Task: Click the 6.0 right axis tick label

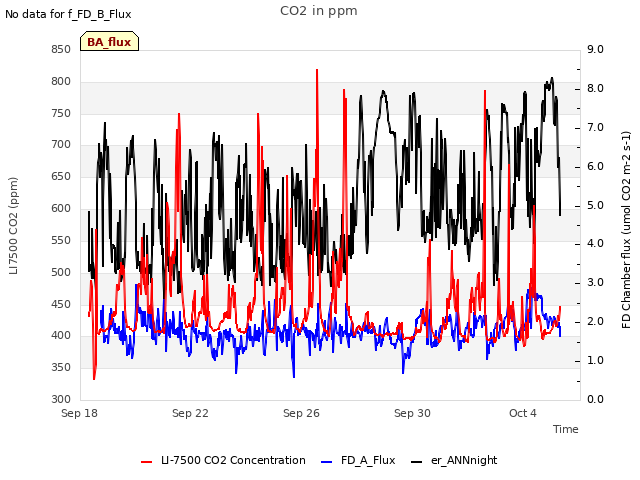Action: [596, 167]
